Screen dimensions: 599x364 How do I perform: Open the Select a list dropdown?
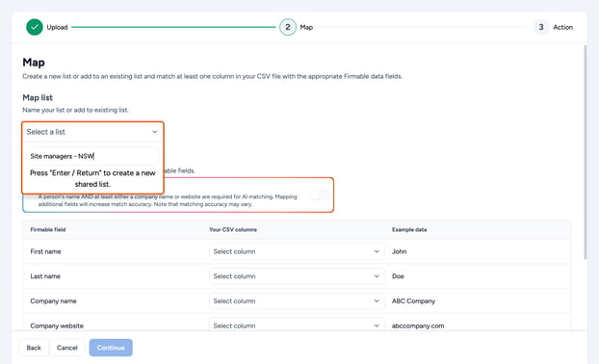[92, 132]
